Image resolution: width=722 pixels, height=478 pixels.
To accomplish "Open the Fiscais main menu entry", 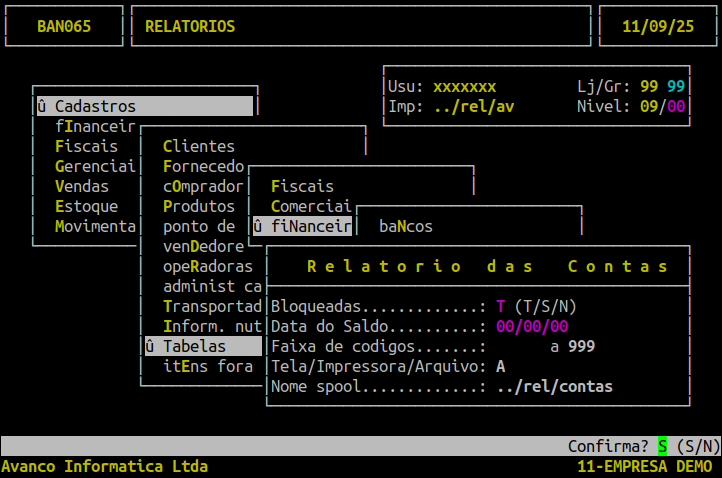I will click(x=86, y=146).
